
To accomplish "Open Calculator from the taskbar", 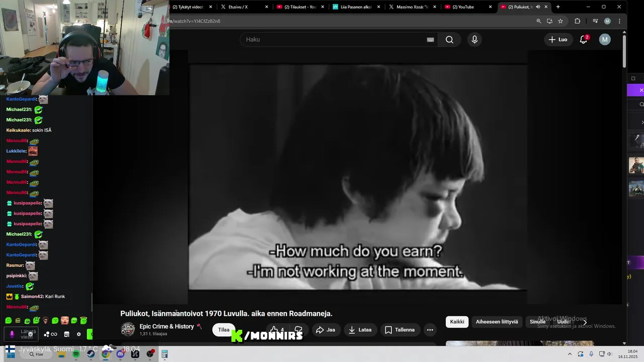I will coord(165,354).
